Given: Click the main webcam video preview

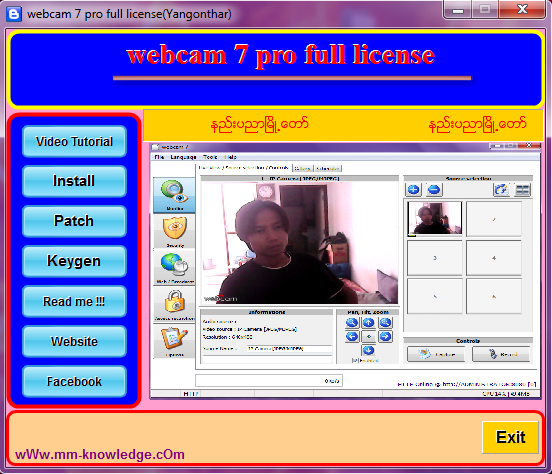Looking at the screenshot, I should tap(300, 243).
